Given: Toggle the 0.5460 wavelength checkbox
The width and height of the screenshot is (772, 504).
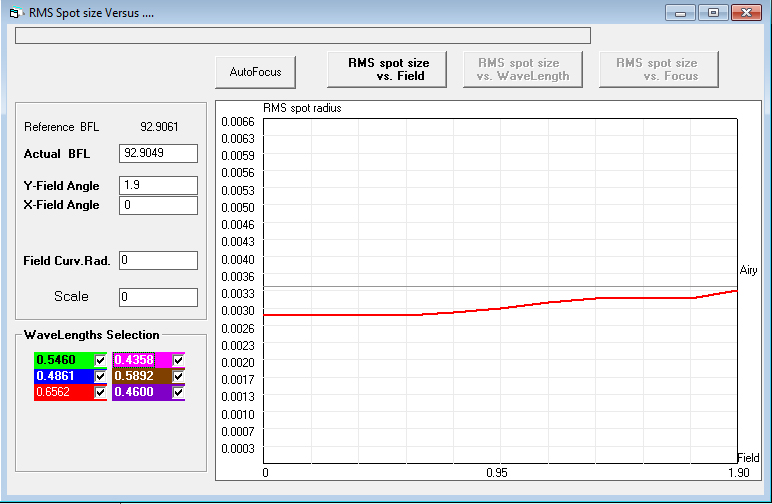Looking at the screenshot, I should [x=100, y=360].
